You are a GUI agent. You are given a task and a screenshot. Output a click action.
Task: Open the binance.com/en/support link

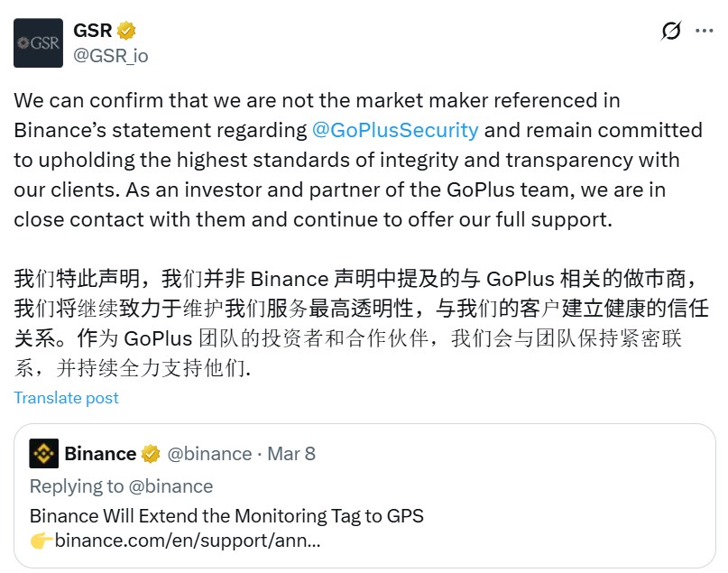(188, 541)
